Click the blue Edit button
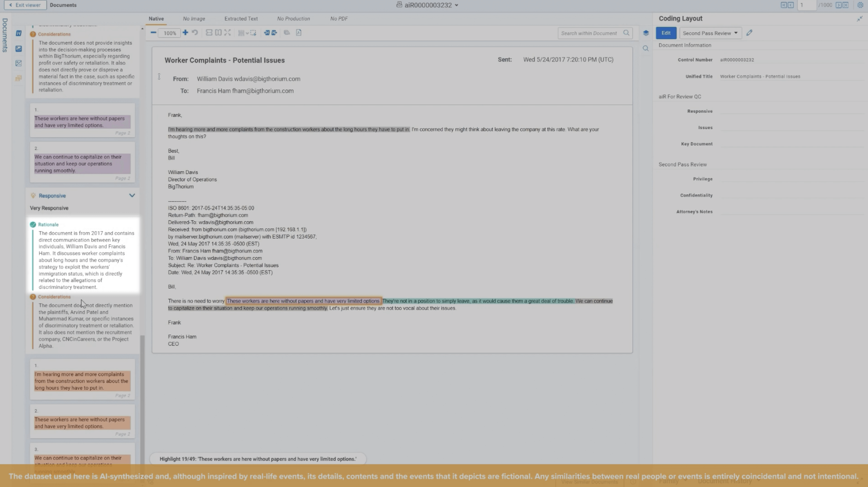 coord(666,33)
